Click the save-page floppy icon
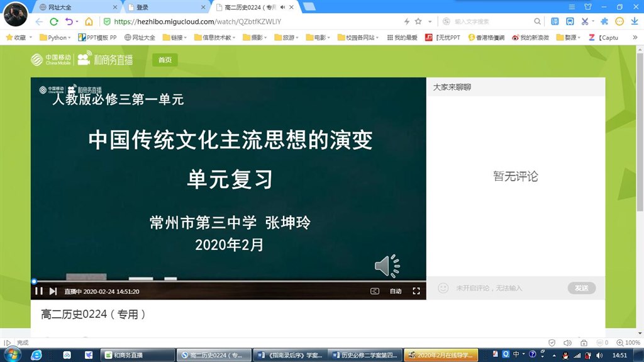Image resolution: width=644 pixels, height=362 pixels. (x=570, y=21)
